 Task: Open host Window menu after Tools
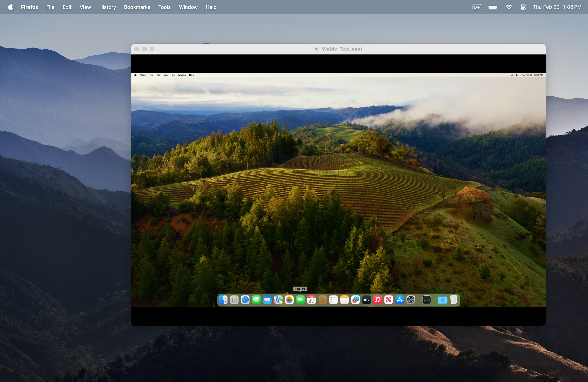point(188,7)
